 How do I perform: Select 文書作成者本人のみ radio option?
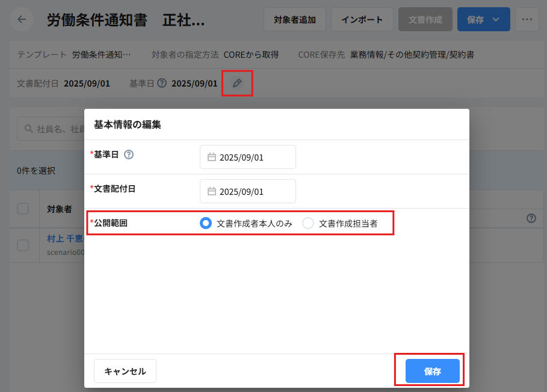[206, 223]
